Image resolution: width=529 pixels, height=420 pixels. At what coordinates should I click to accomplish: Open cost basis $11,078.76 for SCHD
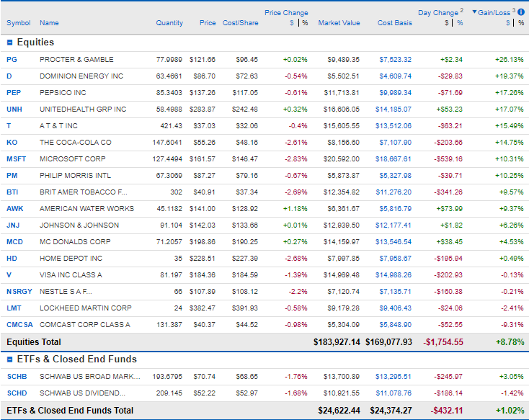[394, 393]
